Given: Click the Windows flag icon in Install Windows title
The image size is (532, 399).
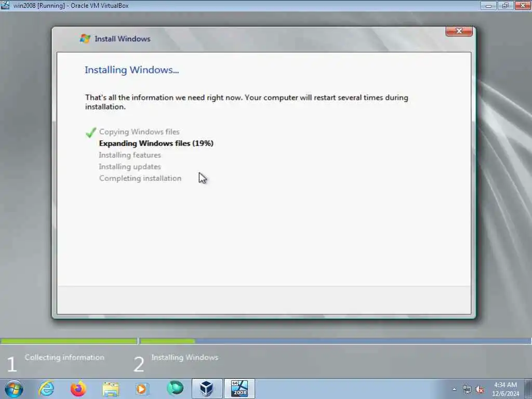Looking at the screenshot, I should (85, 38).
